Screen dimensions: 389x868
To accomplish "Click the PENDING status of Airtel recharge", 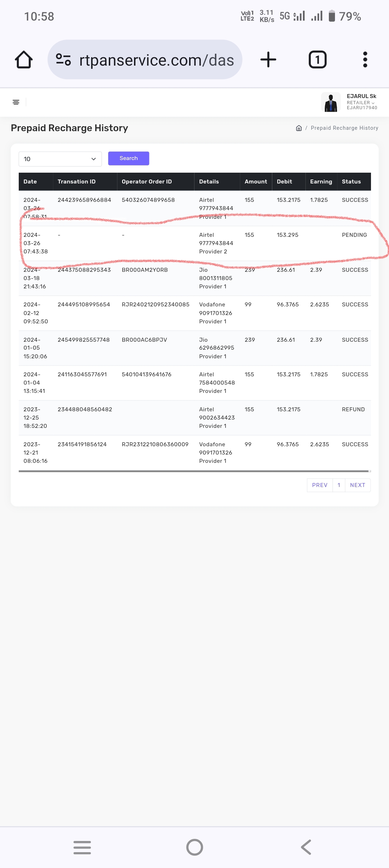I will tap(354, 235).
